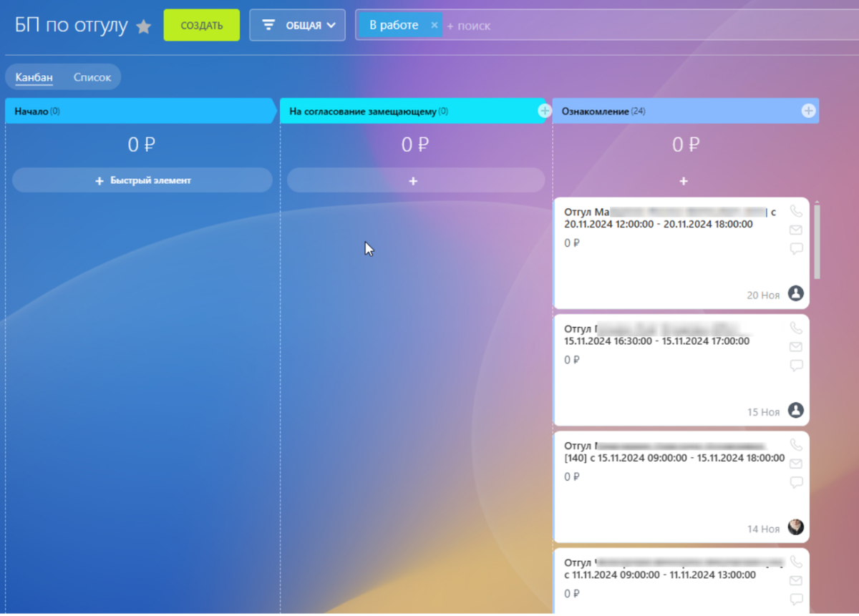Mark БП по отгулу as favorite star

(144, 26)
